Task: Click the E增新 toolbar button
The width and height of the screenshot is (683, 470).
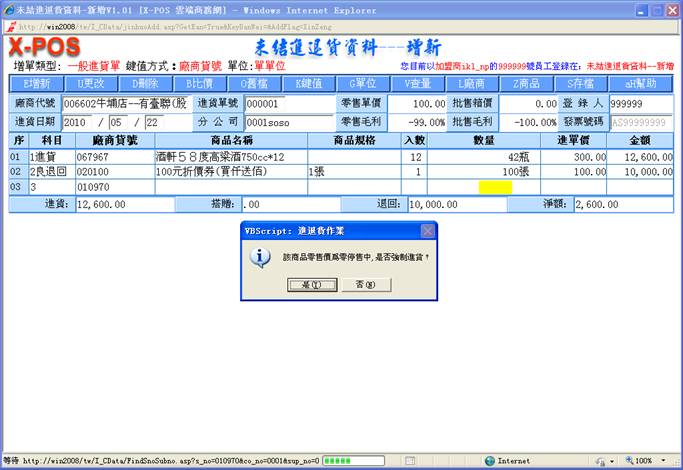Action: click(36, 84)
